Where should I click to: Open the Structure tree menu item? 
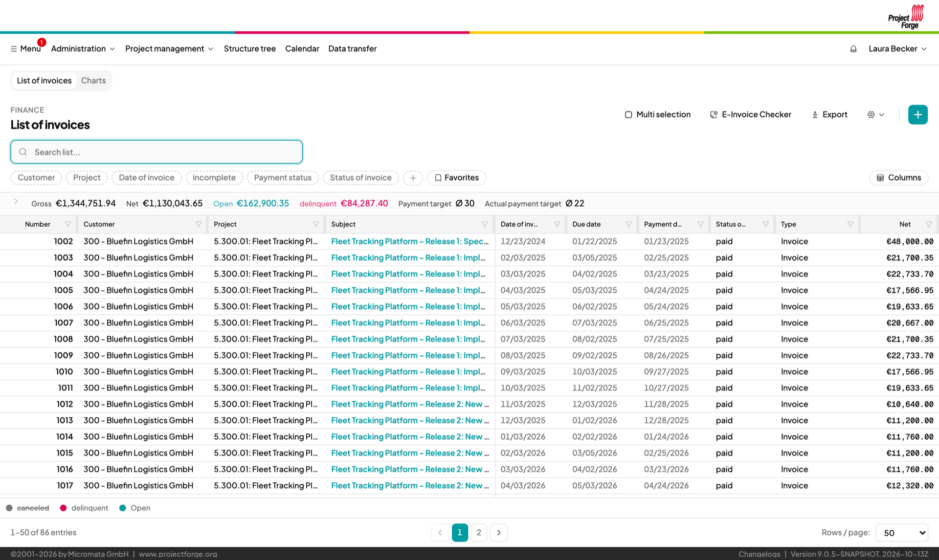click(x=250, y=49)
